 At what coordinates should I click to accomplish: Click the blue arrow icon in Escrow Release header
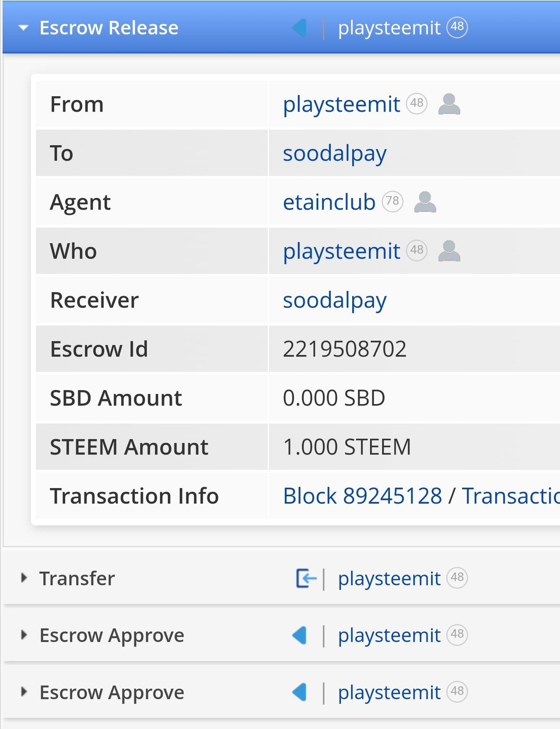coord(299,28)
